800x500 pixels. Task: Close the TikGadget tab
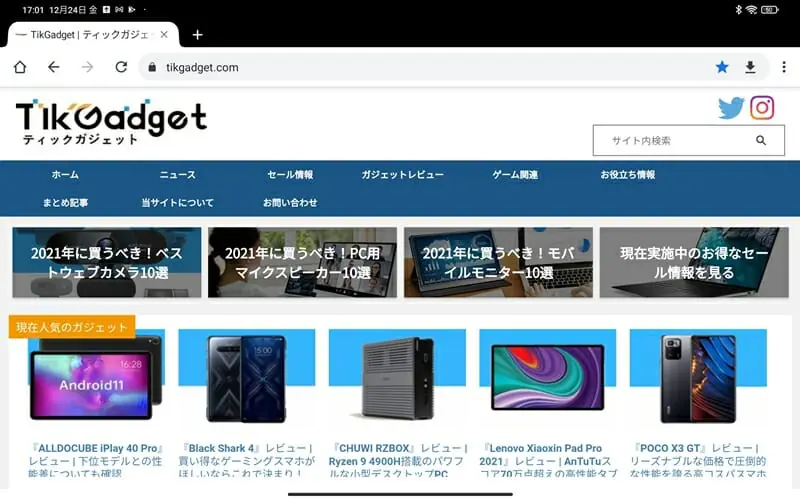164,34
